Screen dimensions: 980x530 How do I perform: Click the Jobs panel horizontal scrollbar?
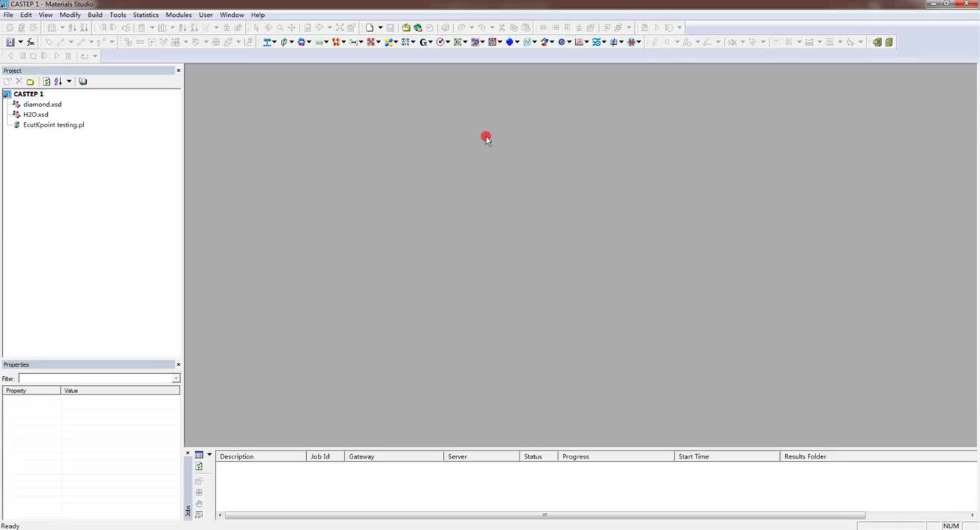(545, 515)
